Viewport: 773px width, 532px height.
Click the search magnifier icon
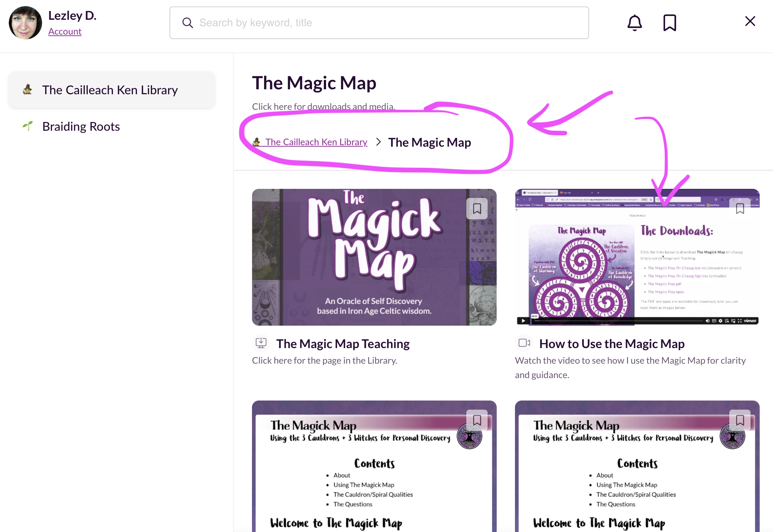188,23
